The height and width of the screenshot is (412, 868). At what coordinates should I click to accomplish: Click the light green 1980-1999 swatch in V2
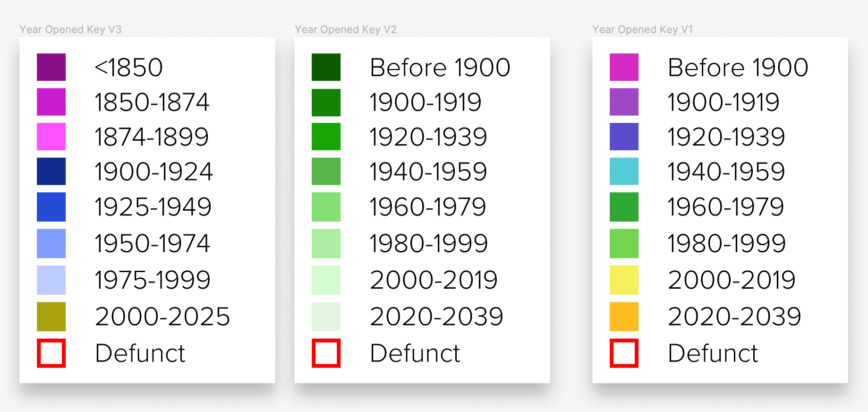(x=326, y=243)
